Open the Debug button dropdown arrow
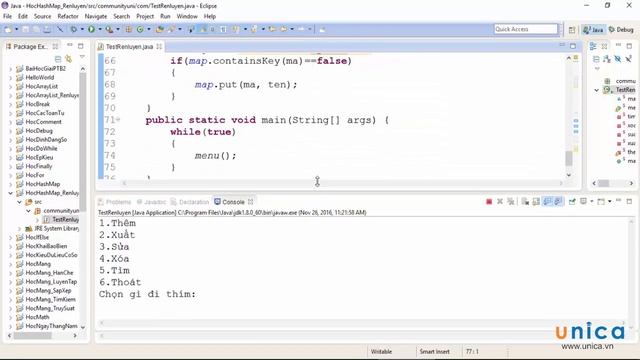640x360 pixels. tap(82, 29)
